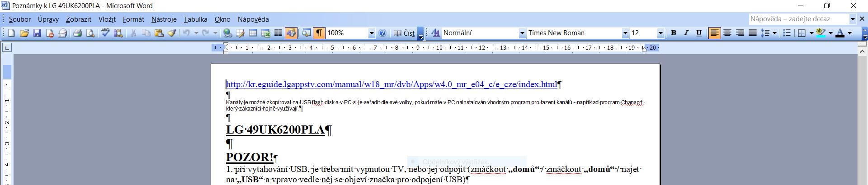Screen dimensions: 868x185
Task: Click the vertical scrollbar up arrow
Action: (863, 51)
